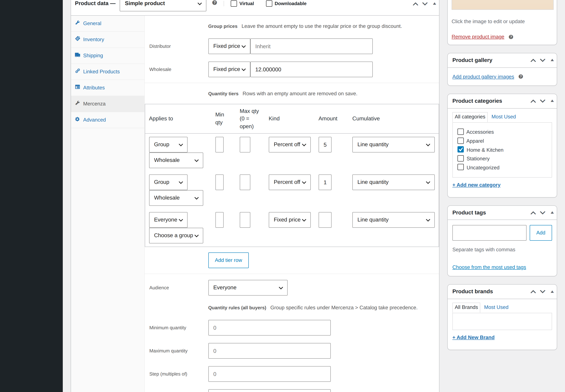The image size is (565, 392).
Task: Click Add button for product tags
Action: pyautogui.click(x=541, y=233)
